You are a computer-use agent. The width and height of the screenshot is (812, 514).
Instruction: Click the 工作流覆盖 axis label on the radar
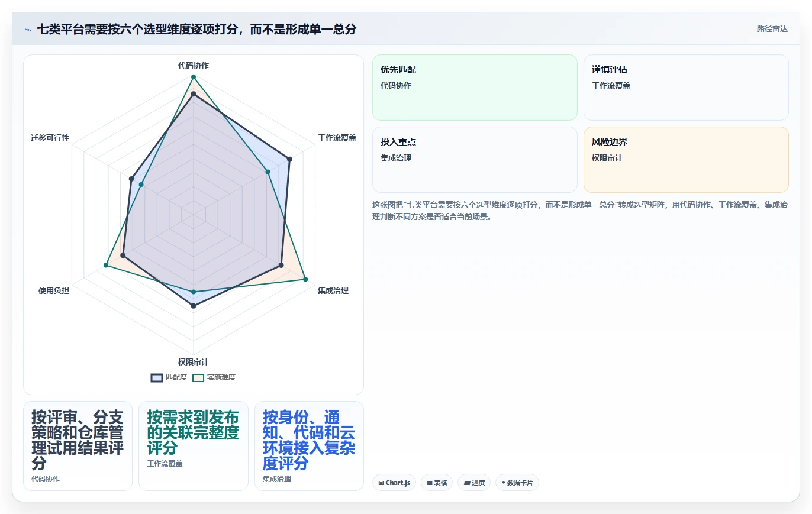coord(337,138)
